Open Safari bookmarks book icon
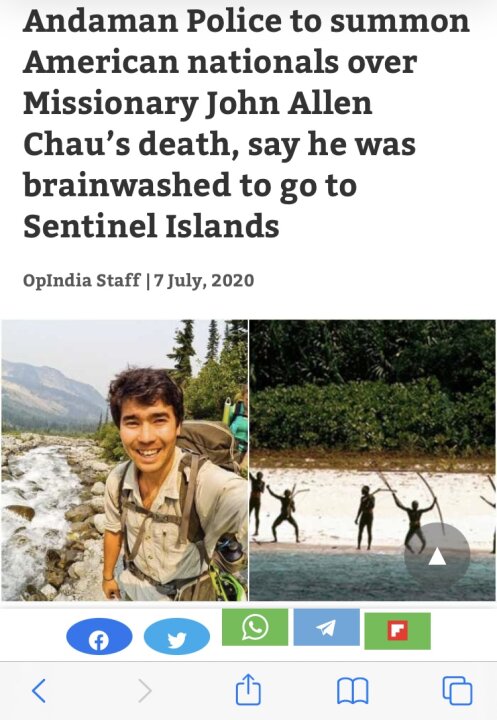 point(353,691)
